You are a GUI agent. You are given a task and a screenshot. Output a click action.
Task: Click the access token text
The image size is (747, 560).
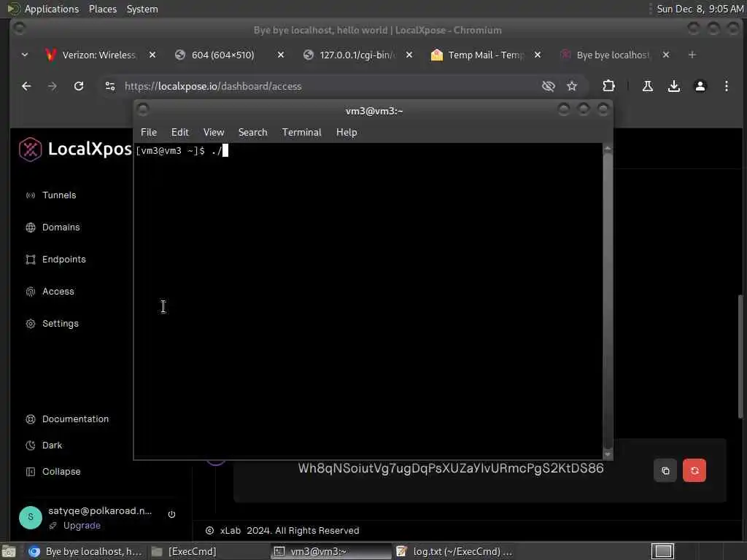[451, 468]
